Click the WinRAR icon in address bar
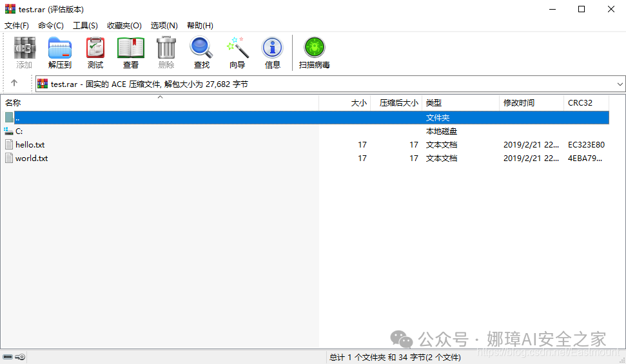Image resolution: width=626 pixels, height=364 pixels. 43,84
